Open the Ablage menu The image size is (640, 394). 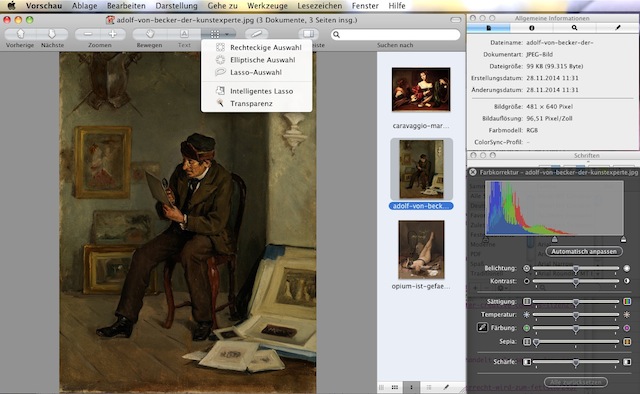point(84,6)
